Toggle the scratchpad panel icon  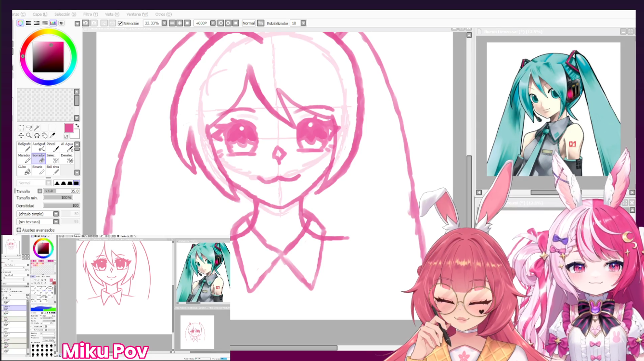[x=61, y=23]
